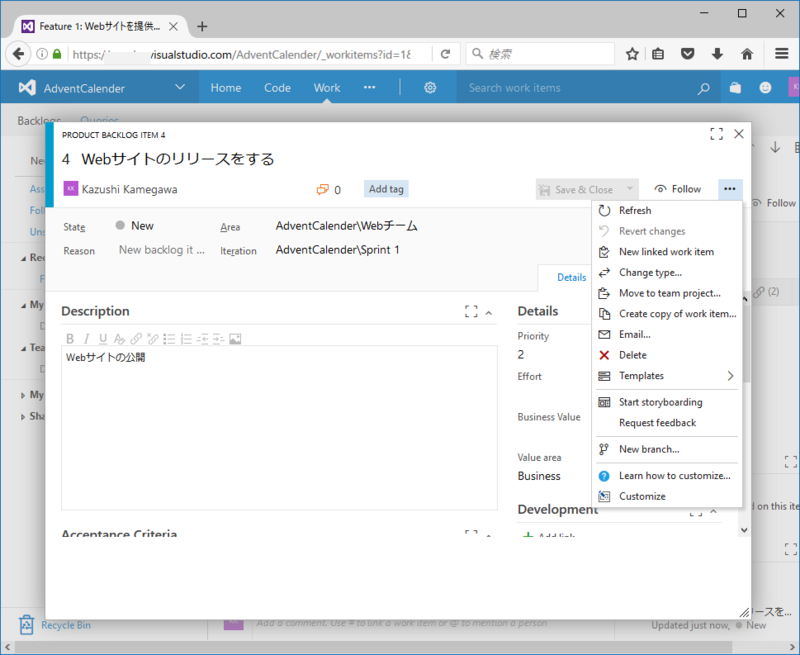The height and width of the screenshot is (655, 800).
Task: Open Learn how to customize...
Action: click(x=666, y=476)
